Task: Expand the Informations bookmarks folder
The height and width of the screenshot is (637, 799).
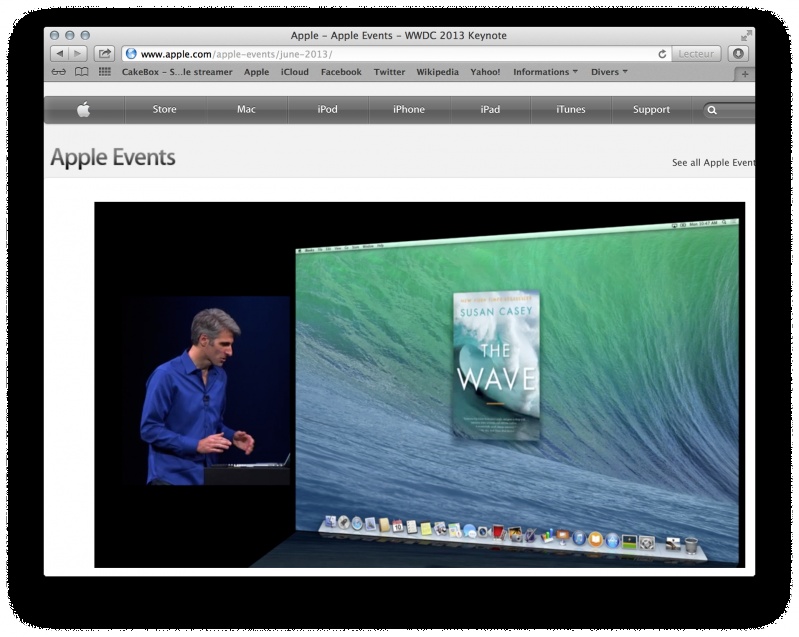Action: coord(545,72)
